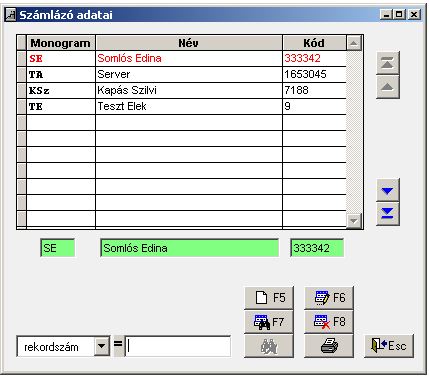Click the search value input field
Screen dimensions: 429x377
point(178,347)
